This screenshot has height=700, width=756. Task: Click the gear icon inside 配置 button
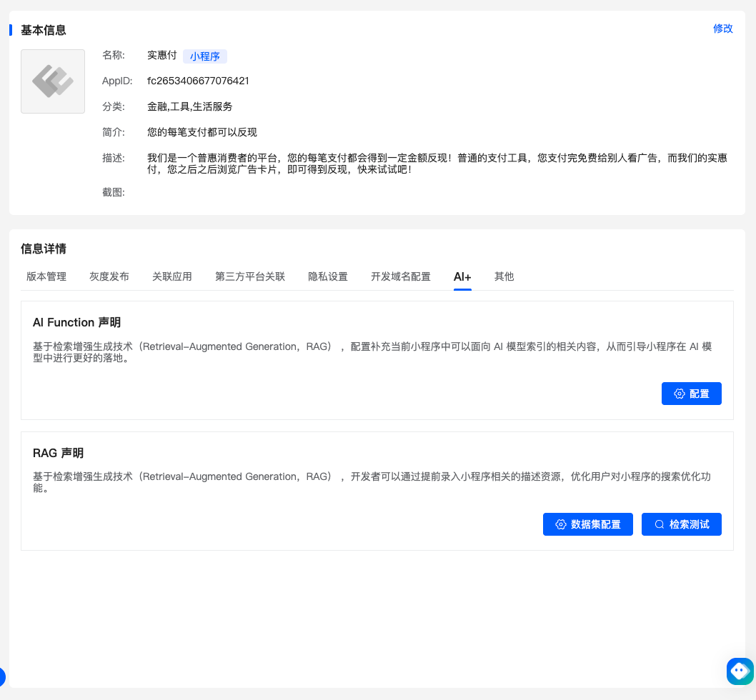click(678, 394)
